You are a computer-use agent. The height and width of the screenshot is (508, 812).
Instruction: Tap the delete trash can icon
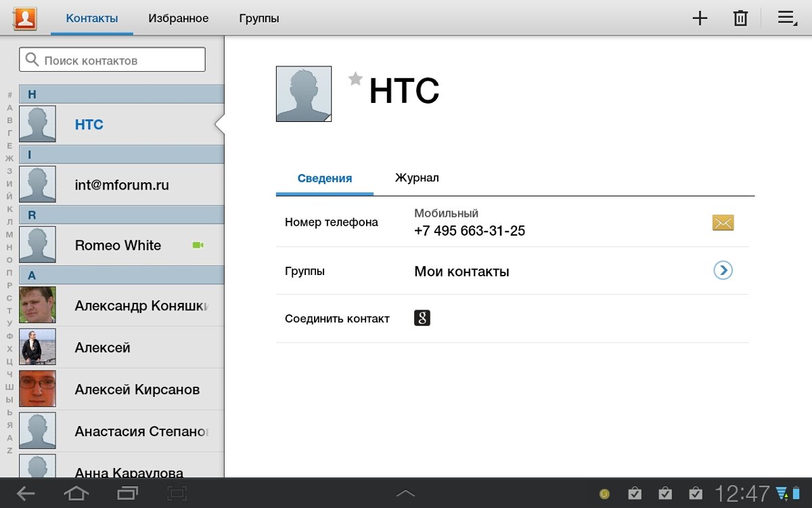pos(740,18)
